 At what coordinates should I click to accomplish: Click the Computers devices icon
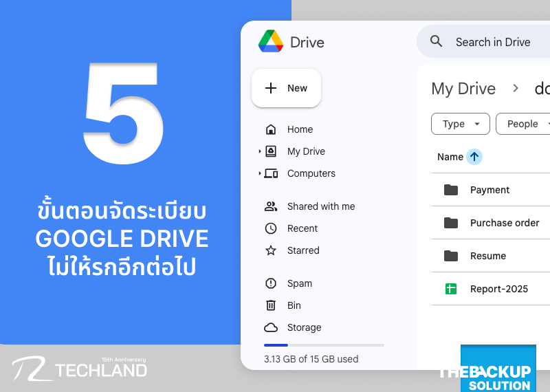click(271, 173)
